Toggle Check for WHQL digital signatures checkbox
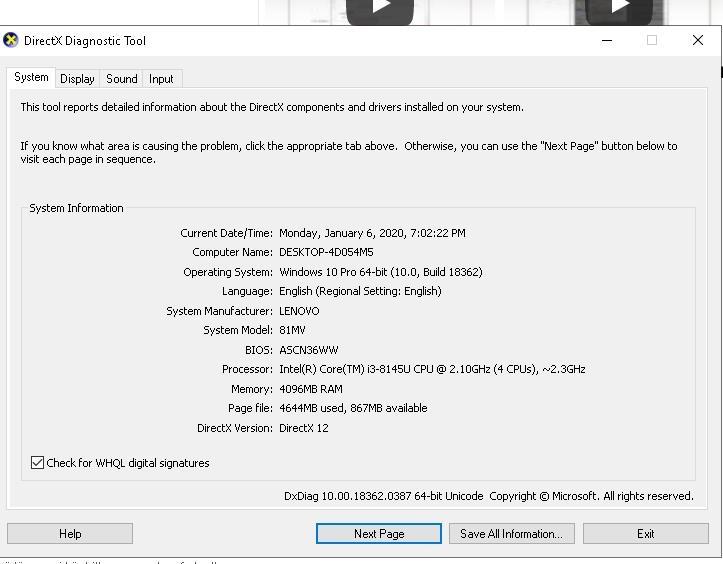723x564 pixels. pyautogui.click(x=37, y=463)
